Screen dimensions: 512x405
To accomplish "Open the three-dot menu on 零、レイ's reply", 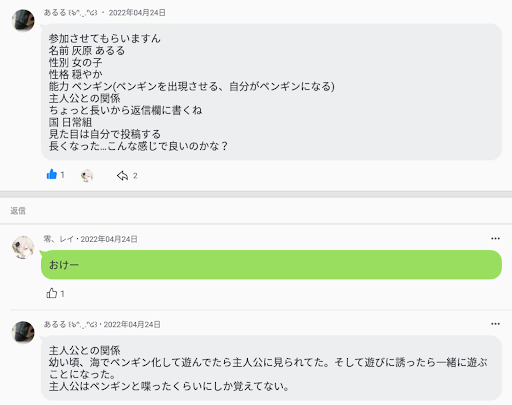I will coord(495,238).
